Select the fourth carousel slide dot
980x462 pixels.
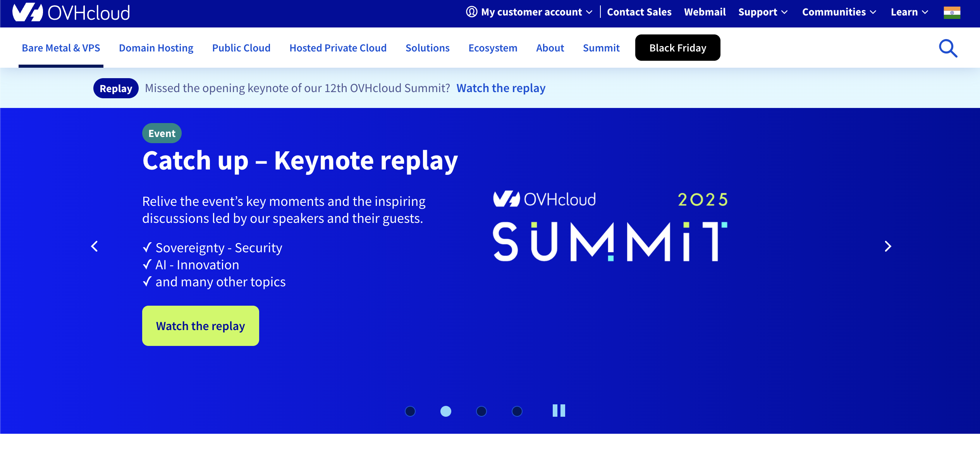point(517,411)
